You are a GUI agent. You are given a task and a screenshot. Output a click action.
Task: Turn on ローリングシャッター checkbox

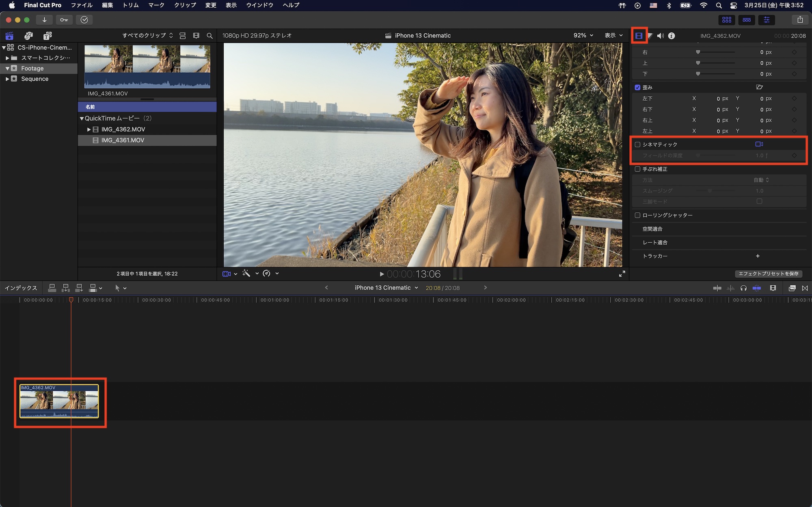pyautogui.click(x=637, y=215)
